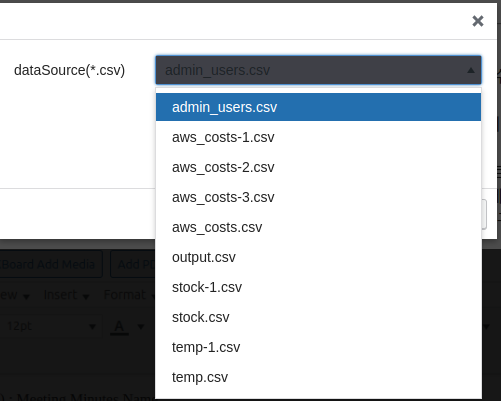Image resolution: width=501 pixels, height=401 pixels.
Task: Pick temp.csv at list bottom
Action: (318, 377)
